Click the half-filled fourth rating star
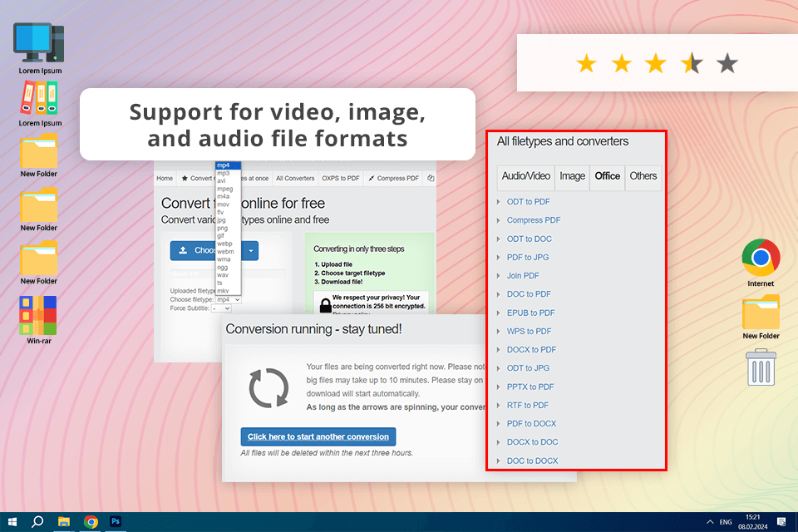 tap(692, 64)
